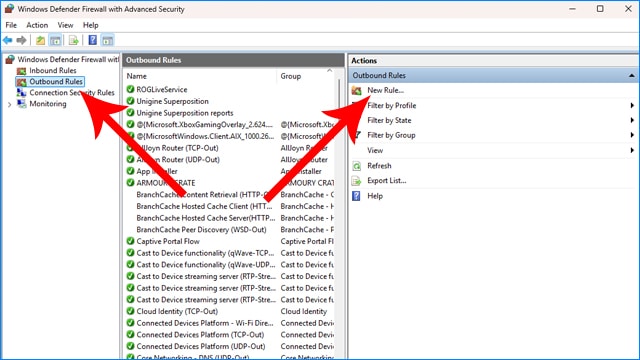This screenshot has width=640, height=360.
Task: Click the Inbound Rules tree icon
Action: 21,71
